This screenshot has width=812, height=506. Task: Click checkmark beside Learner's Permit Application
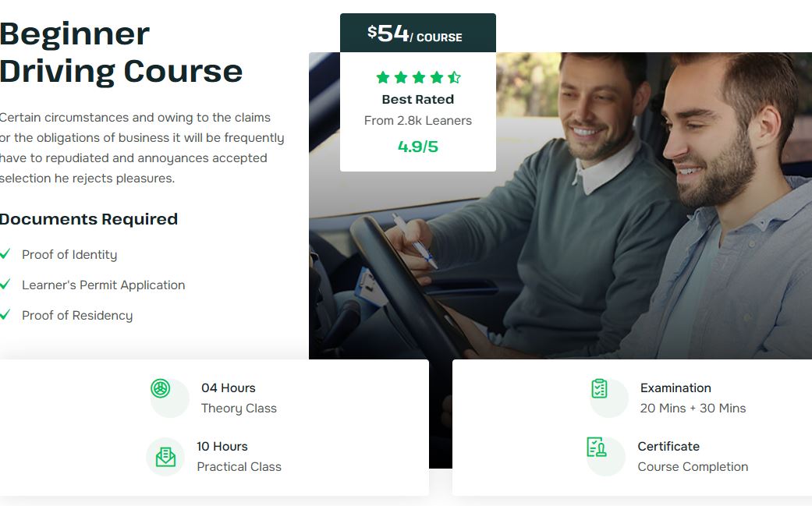click(x=5, y=284)
